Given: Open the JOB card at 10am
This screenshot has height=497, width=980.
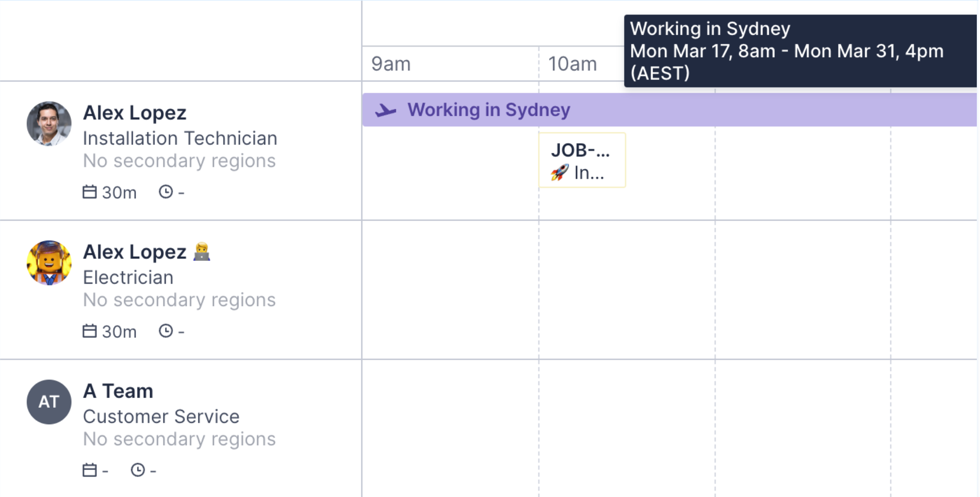Looking at the screenshot, I should pos(582,160).
